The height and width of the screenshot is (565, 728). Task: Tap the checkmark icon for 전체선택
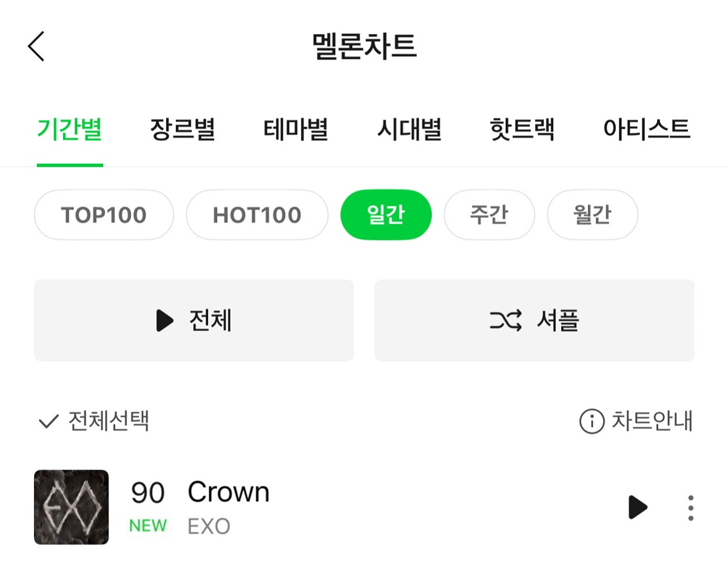pos(48,421)
